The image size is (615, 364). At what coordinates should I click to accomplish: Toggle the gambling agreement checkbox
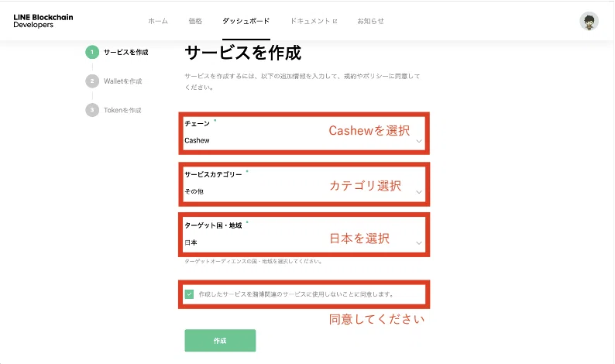189,294
